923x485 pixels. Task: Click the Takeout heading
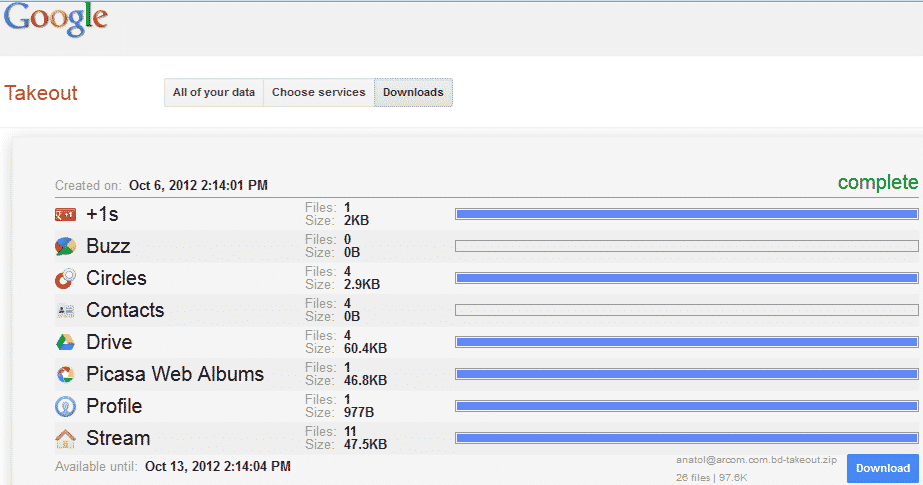click(41, 93)
